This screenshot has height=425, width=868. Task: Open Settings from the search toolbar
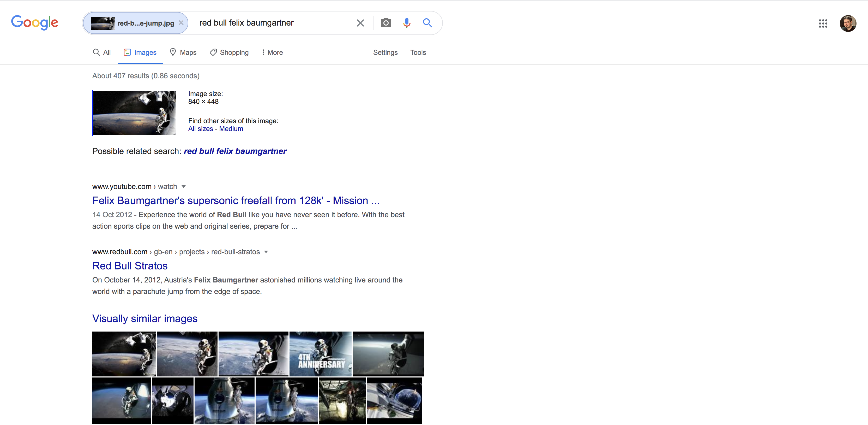(x=386, y=52)
